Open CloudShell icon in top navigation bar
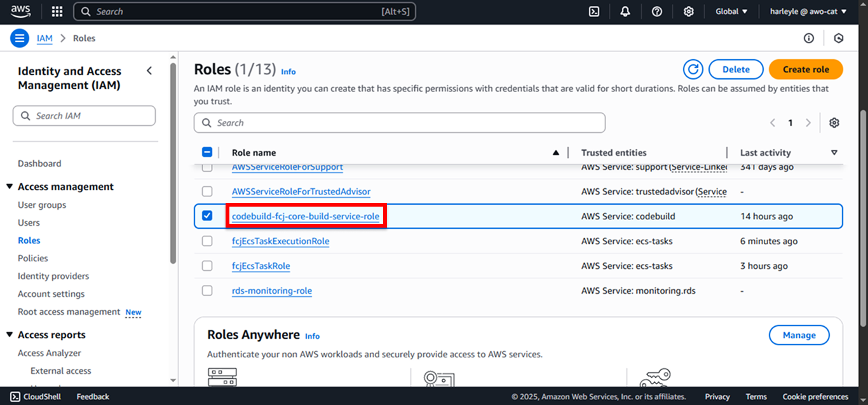The image size is (868, 405). tap(594, 11)
